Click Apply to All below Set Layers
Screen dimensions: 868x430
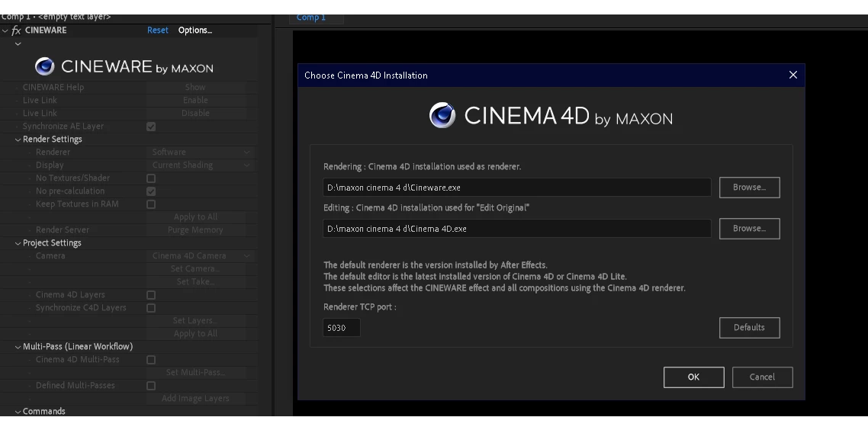195,334
